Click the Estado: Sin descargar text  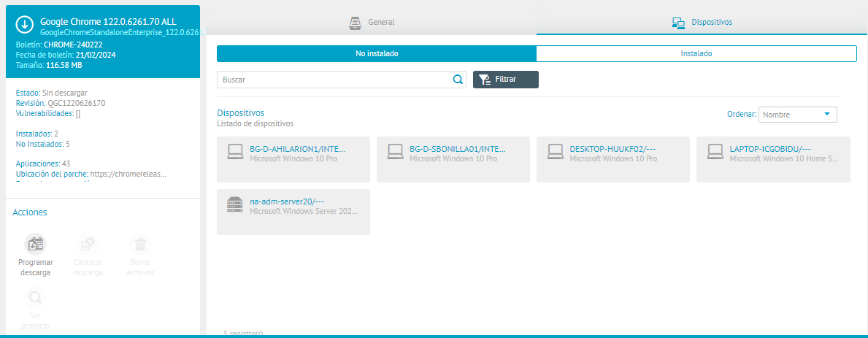52,93
